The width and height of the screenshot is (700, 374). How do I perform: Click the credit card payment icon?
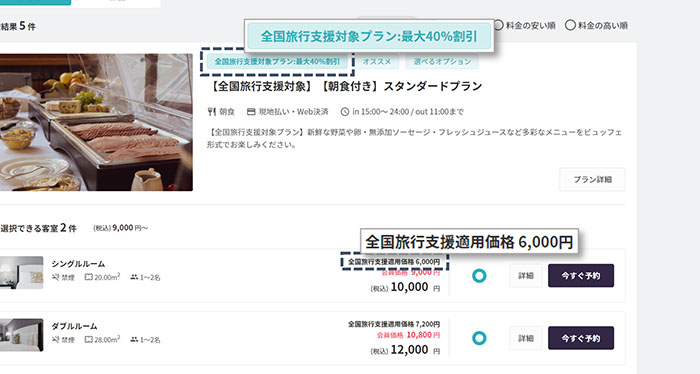tap(251, 112)
